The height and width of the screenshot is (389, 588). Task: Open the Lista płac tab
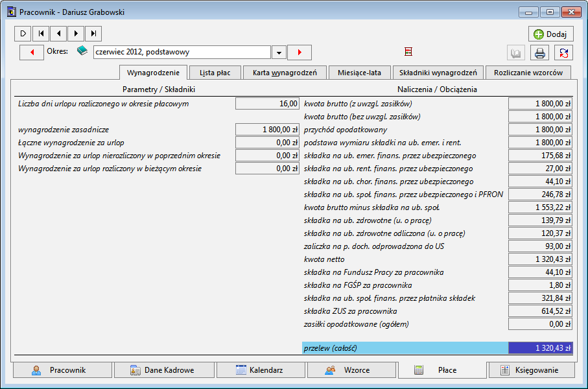pyautogui.click(x=215, y=73)
